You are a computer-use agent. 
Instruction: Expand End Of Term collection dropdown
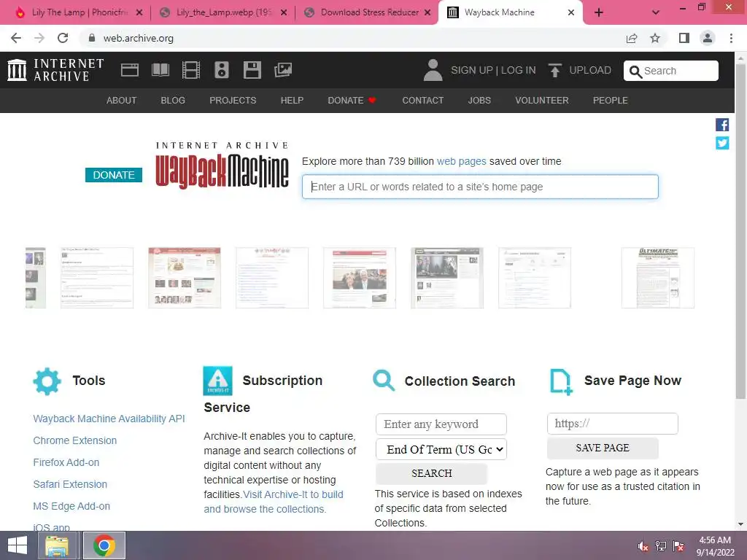click(441, 449)
